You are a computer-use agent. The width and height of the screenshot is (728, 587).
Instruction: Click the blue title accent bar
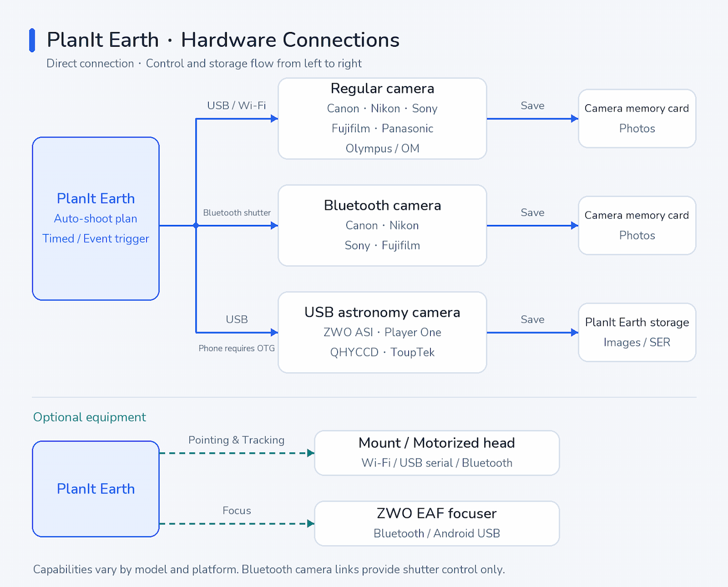click(x=32, y=40)
